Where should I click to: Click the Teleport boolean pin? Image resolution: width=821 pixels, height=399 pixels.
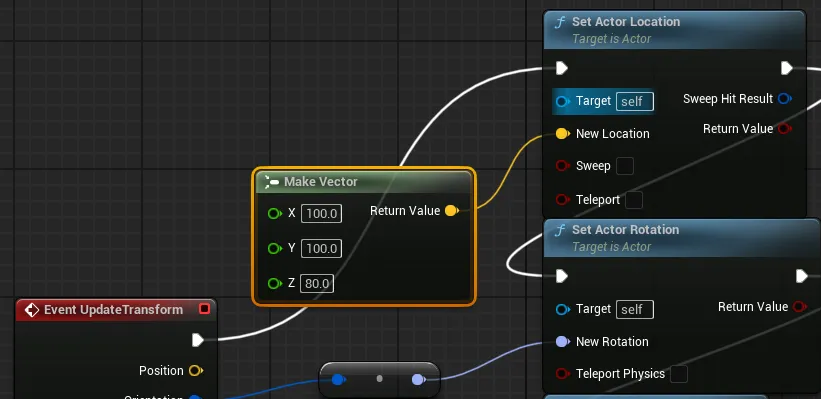point(562,200)
